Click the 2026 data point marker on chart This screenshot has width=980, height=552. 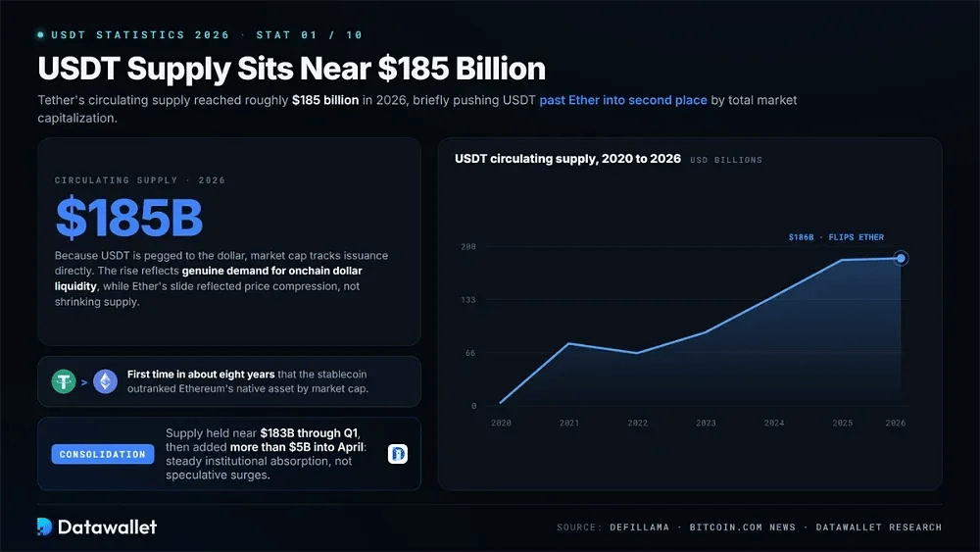pos(901,258)
